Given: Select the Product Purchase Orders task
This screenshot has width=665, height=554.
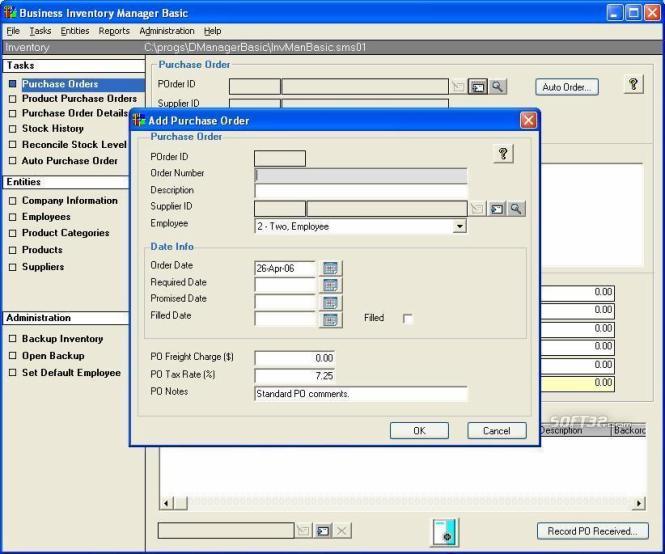Looking at the screenshot, I should coord(79,98).
